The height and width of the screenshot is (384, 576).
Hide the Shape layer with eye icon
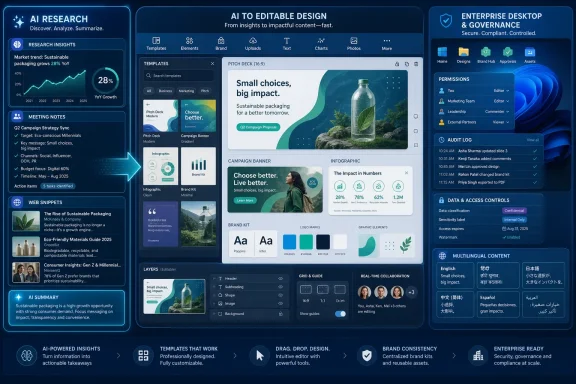(x=280, y=295)
